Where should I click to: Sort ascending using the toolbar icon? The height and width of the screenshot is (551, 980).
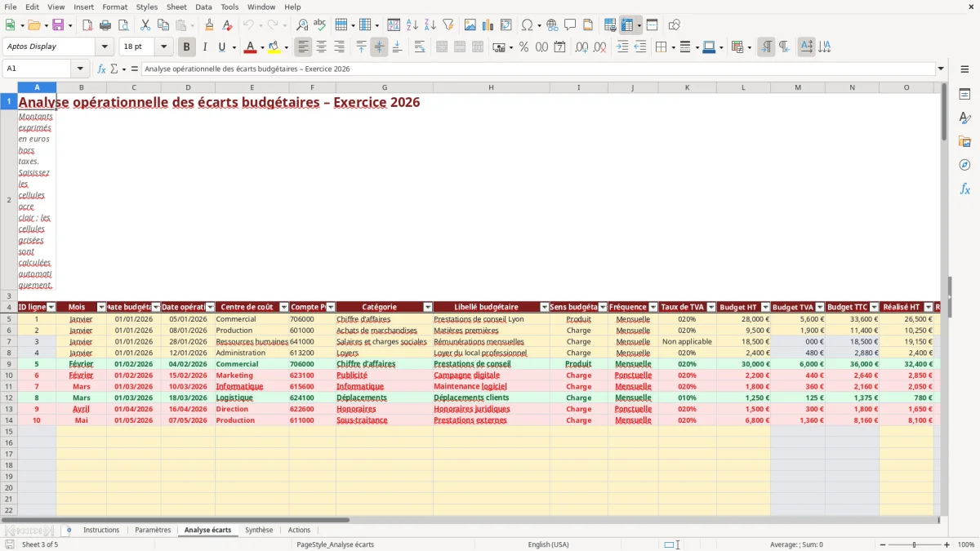(x=412, y=25)
